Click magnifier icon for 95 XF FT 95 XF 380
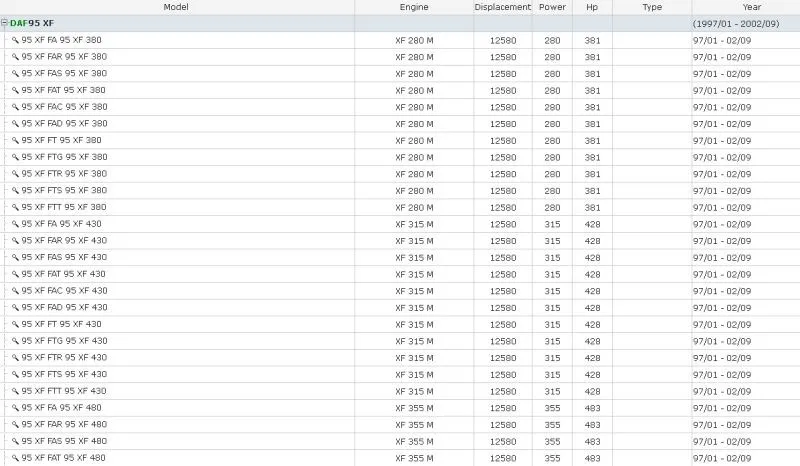 pyautogui.click(x=15, y=141)
